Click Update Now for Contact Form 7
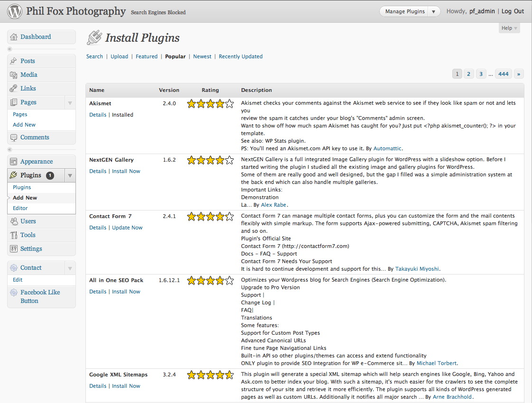 127,228
